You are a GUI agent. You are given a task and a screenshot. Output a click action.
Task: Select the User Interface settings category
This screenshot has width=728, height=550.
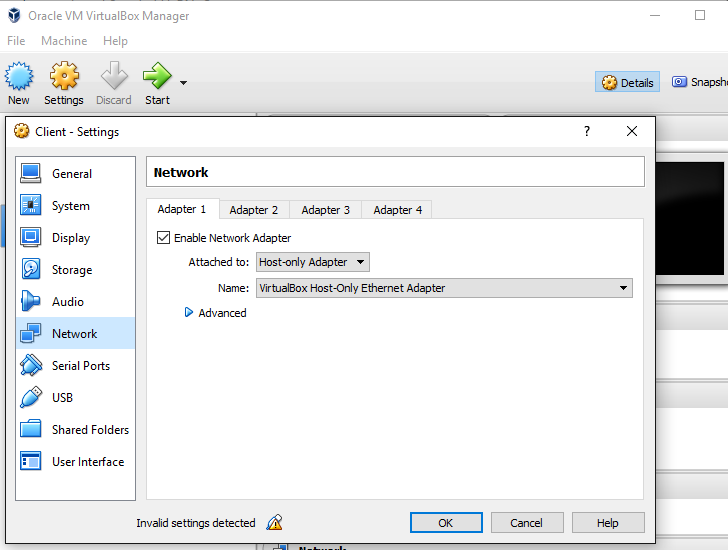[76, 462]
